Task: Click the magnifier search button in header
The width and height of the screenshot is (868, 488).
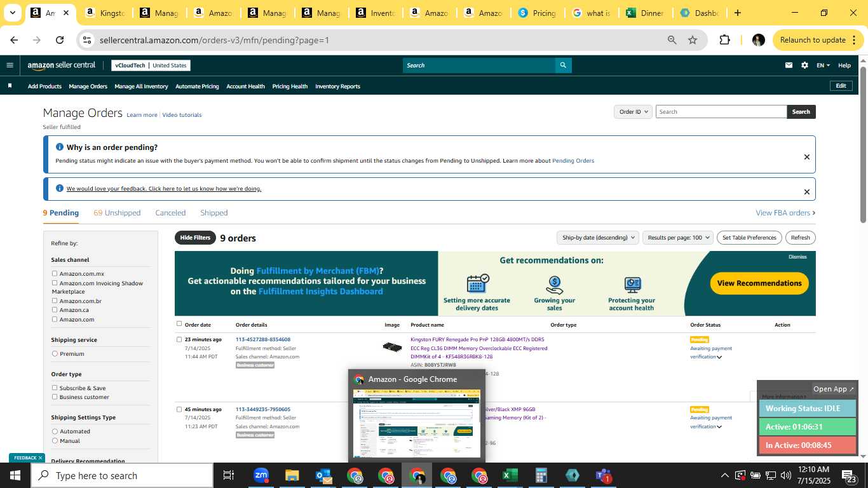Action: coord(563,65)
